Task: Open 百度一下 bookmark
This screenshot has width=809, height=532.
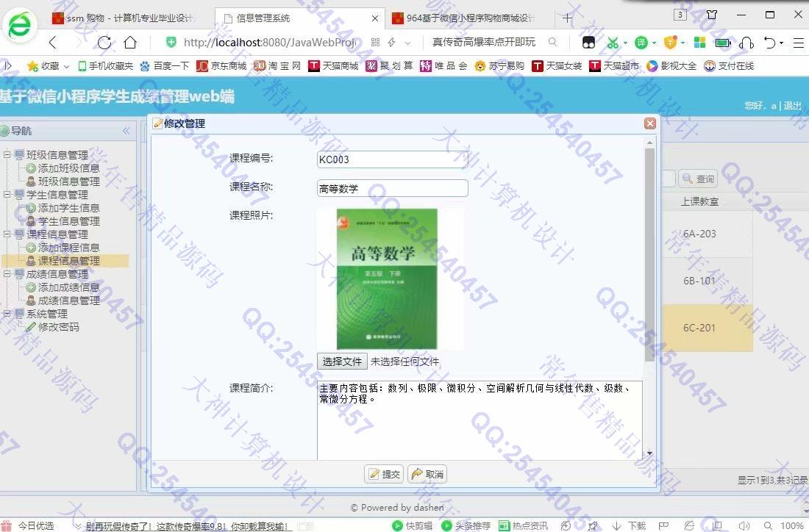Action: tap(165, 66)
